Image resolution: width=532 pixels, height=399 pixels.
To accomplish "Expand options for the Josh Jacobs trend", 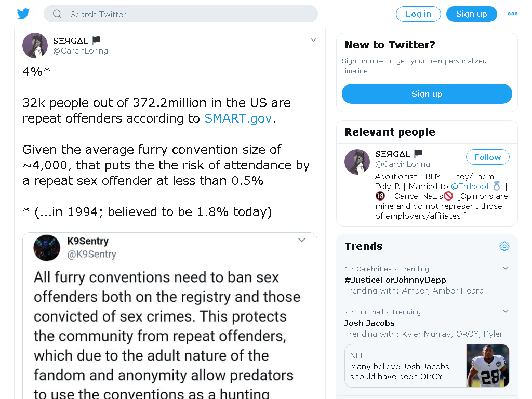I will 506,311.
